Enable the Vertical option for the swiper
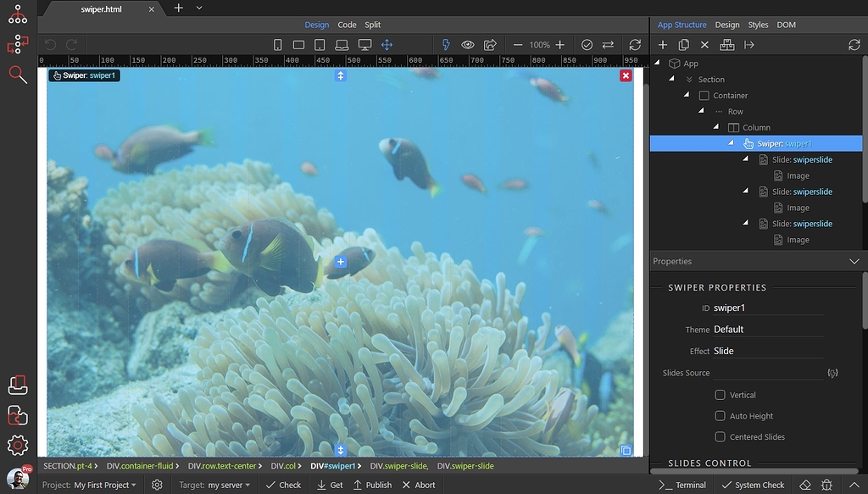 coord(720,394)
